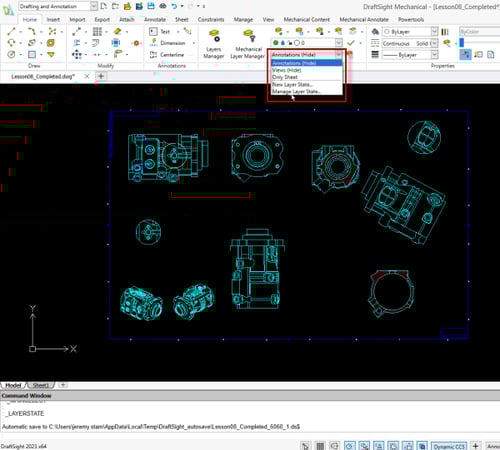The width and height of the screenshot is (500, 450).
Task: Toggle the Snap button in status bar
Action: (305, 446)
